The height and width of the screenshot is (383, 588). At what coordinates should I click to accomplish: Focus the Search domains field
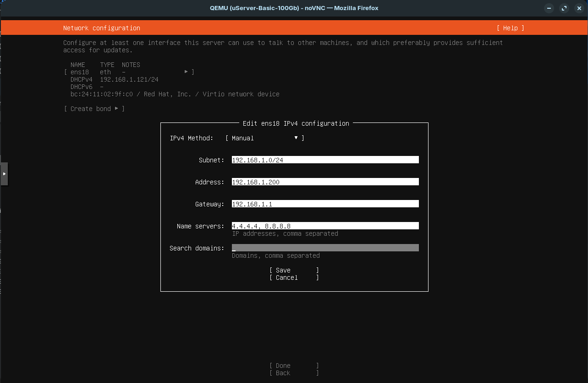coord(325,248)
